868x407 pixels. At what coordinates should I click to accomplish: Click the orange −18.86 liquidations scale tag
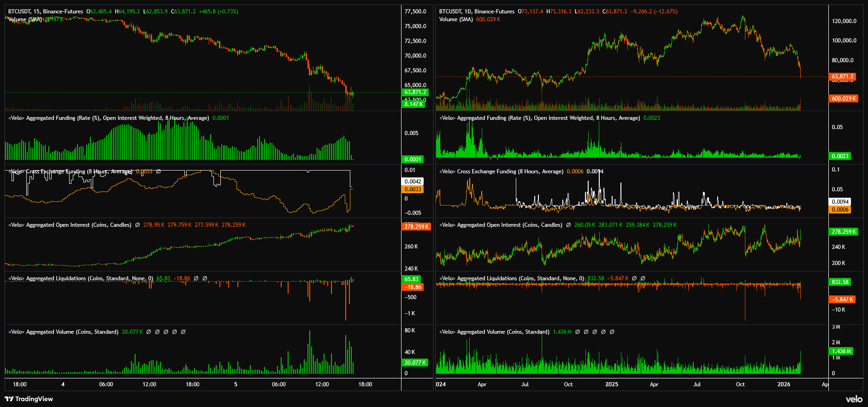pos(413,287)
